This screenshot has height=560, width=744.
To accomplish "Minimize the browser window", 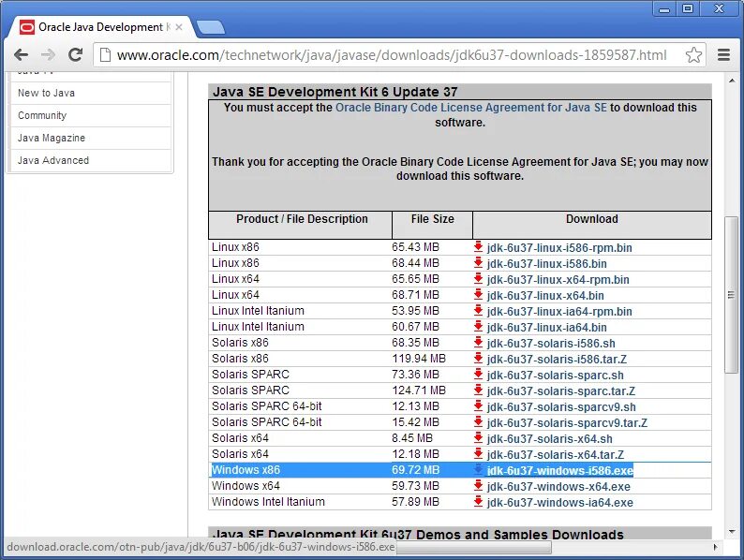I will click(x=664, y=8).
